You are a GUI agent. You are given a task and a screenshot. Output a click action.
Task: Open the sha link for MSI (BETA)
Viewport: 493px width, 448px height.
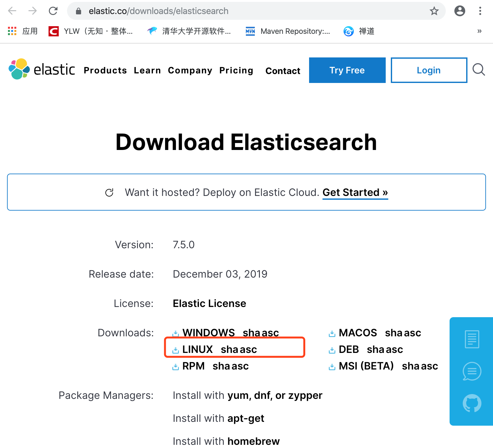(411, 366)
